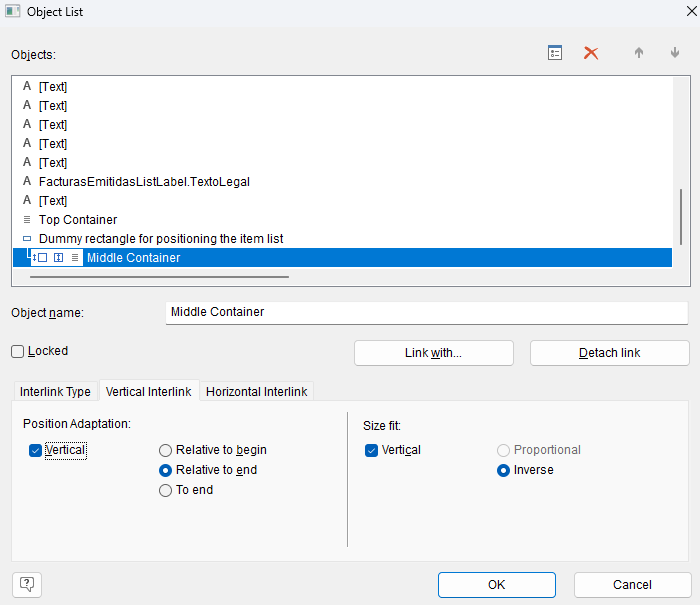Open the Horizontal Interlink tab
Screen dimensions: 700x605
coord(257,392)
